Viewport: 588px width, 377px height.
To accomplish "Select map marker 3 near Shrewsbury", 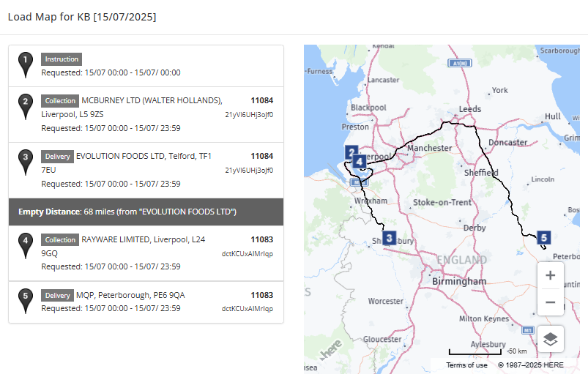I will (390, 238).
